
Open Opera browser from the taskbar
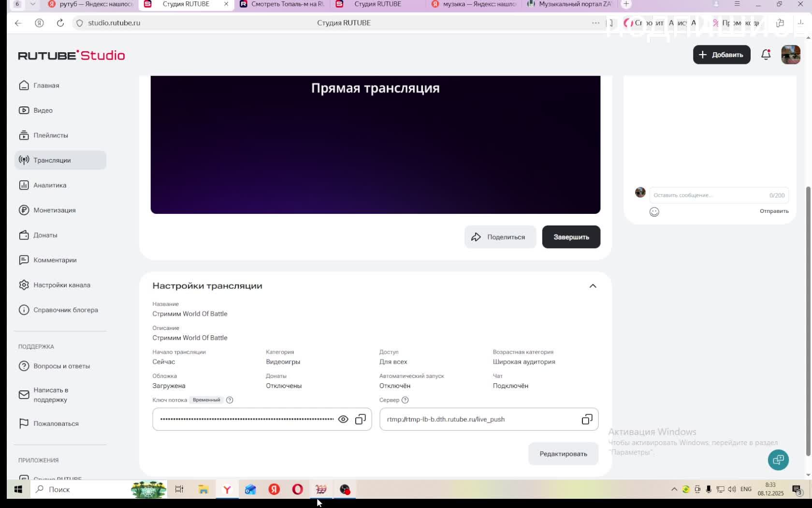point(298,490)
